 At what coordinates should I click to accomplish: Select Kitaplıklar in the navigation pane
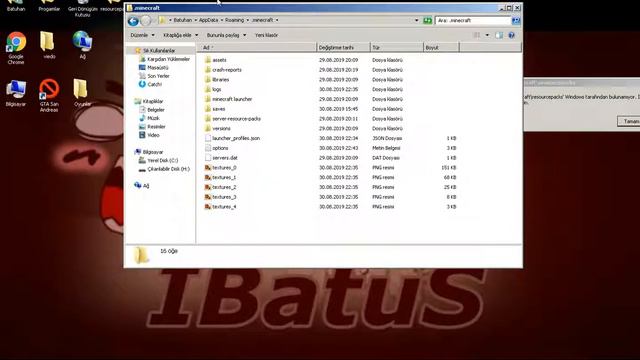click(x=153, y=101)
